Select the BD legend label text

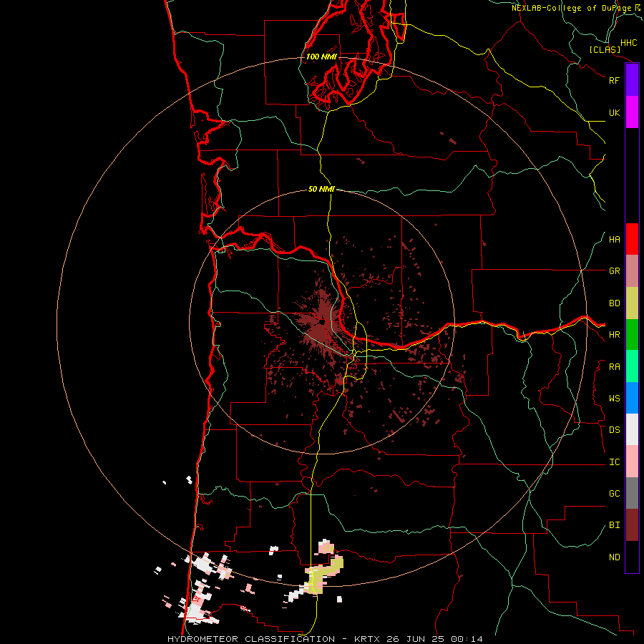pos(614,303)
